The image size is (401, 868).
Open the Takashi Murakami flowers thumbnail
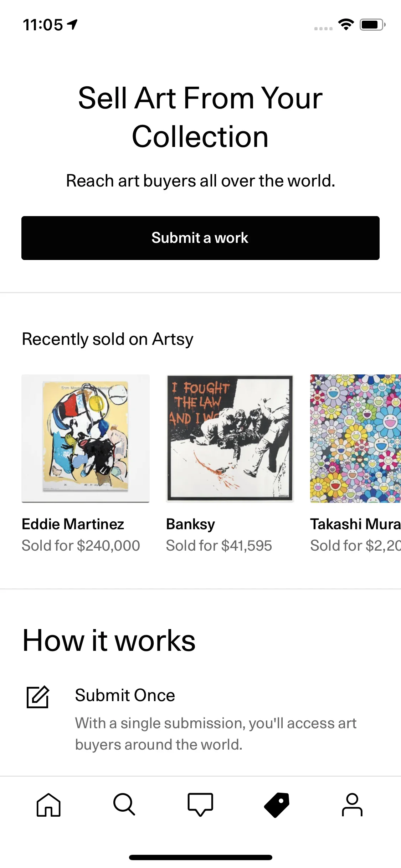(x=355, y=438)
